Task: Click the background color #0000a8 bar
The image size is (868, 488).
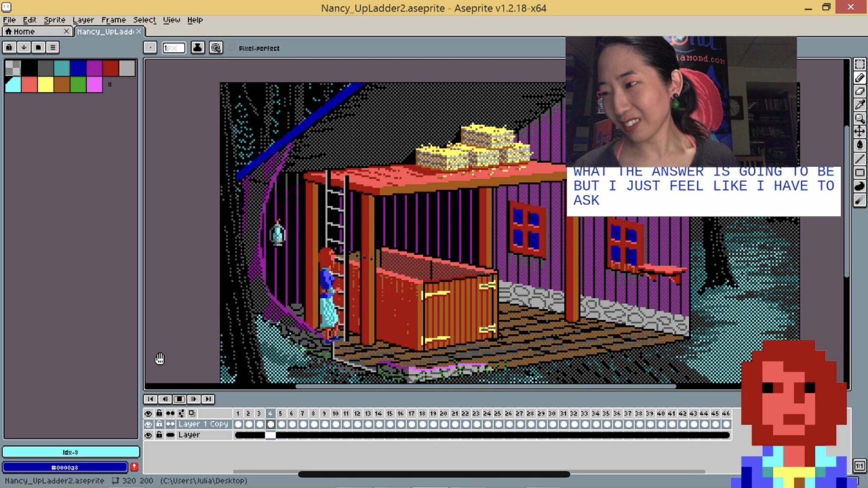Action: (65, 467)
